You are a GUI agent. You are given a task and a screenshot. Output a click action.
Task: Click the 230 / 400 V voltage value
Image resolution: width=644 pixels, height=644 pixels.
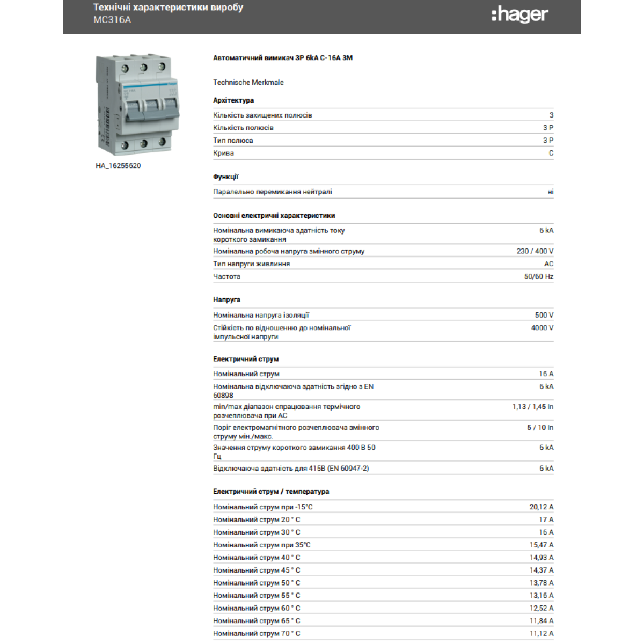tap(535, 251)
